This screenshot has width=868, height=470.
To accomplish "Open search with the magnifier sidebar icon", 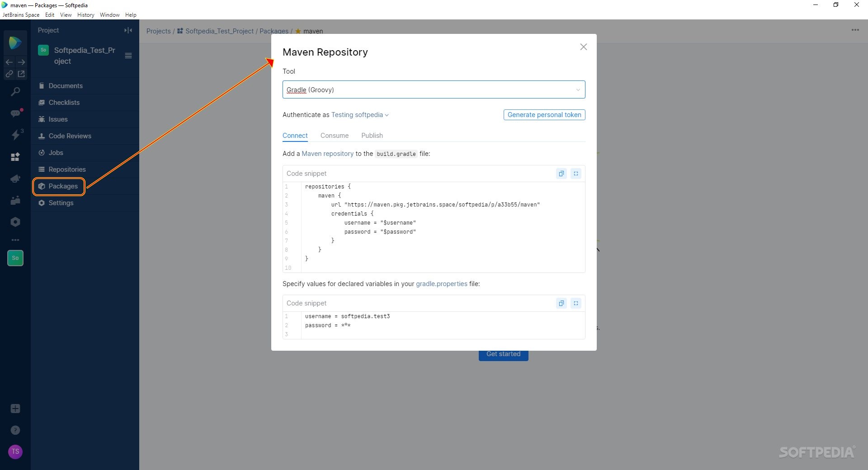I will pyautogui.click(x=15, y=92).
